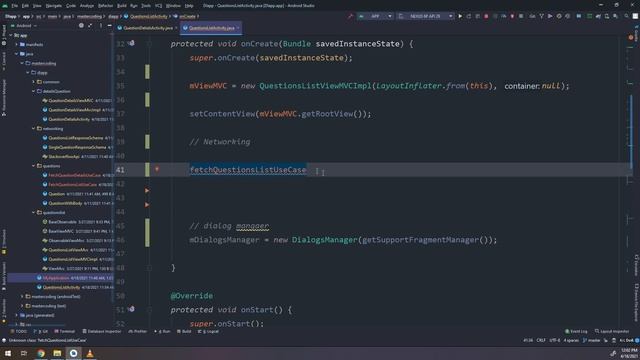Click the Windows Start button
Viewport: 640px width, 360px height.
coord(8,353)
